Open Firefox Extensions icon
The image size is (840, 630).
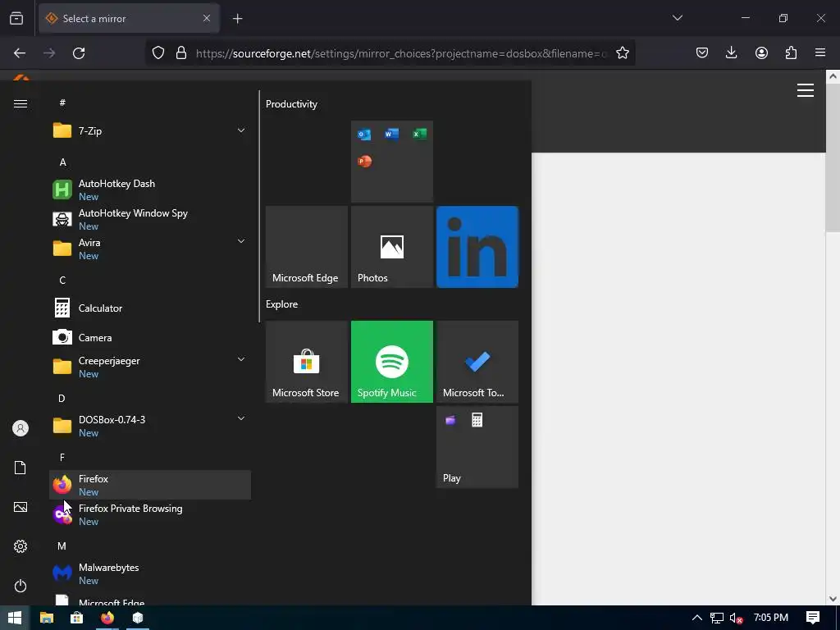791,52
